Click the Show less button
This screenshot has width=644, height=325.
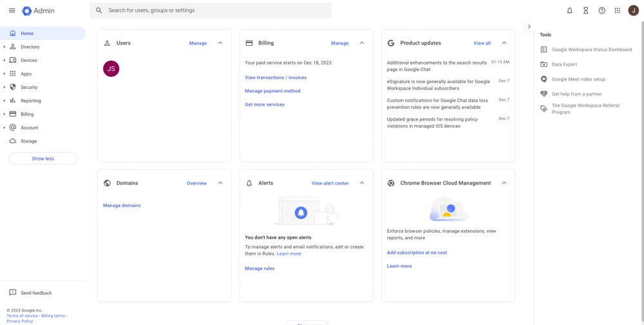pos(43,159)
